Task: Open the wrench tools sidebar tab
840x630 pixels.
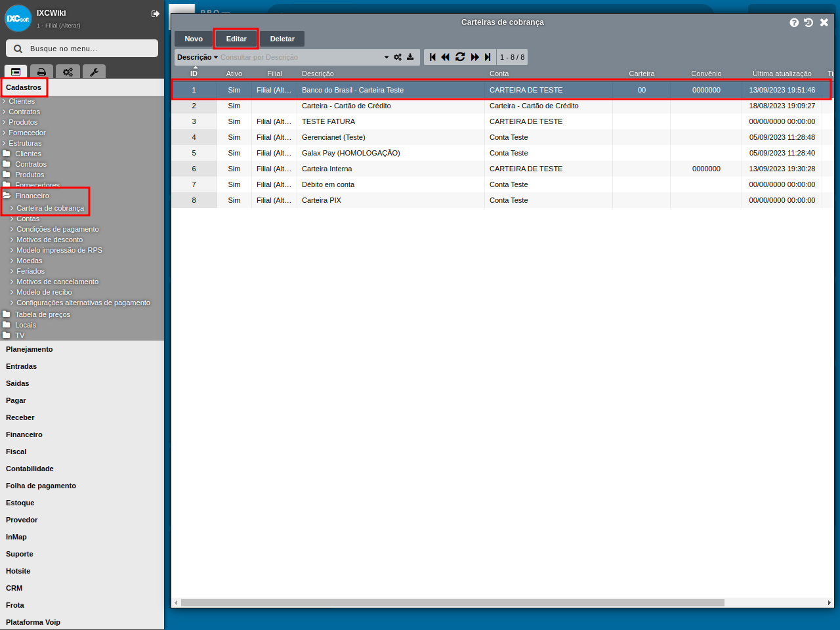Action: 94,72
